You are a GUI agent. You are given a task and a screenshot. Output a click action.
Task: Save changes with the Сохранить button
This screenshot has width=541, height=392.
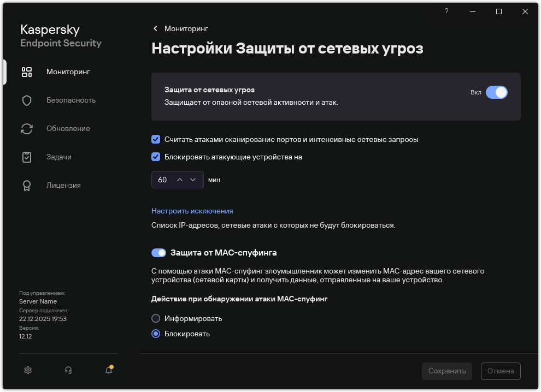coord(446,371)
